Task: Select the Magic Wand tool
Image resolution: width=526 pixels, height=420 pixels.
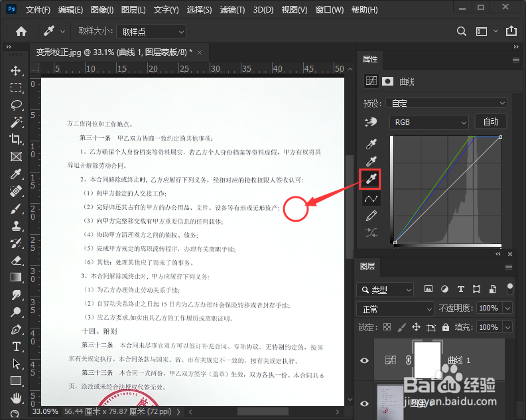Action: 16,122
